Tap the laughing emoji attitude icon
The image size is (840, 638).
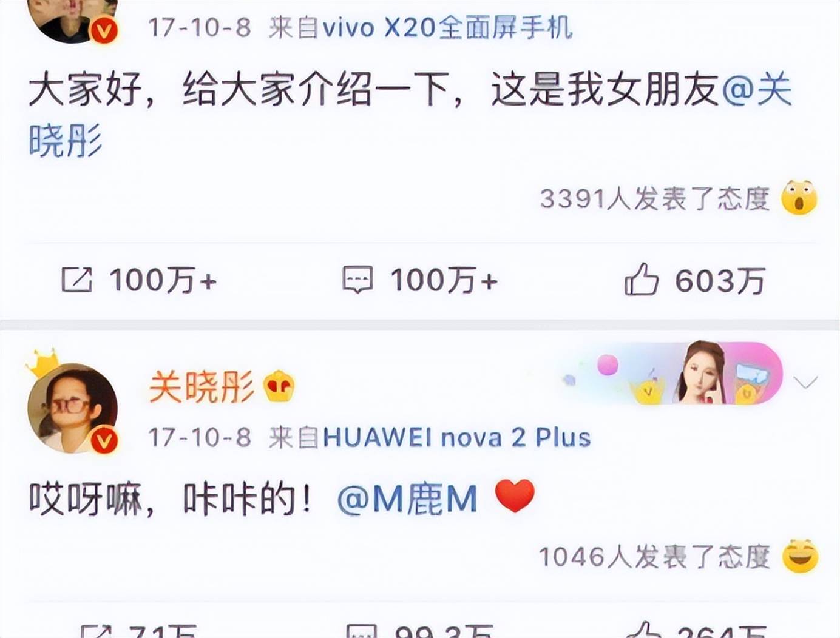point(800,556)
